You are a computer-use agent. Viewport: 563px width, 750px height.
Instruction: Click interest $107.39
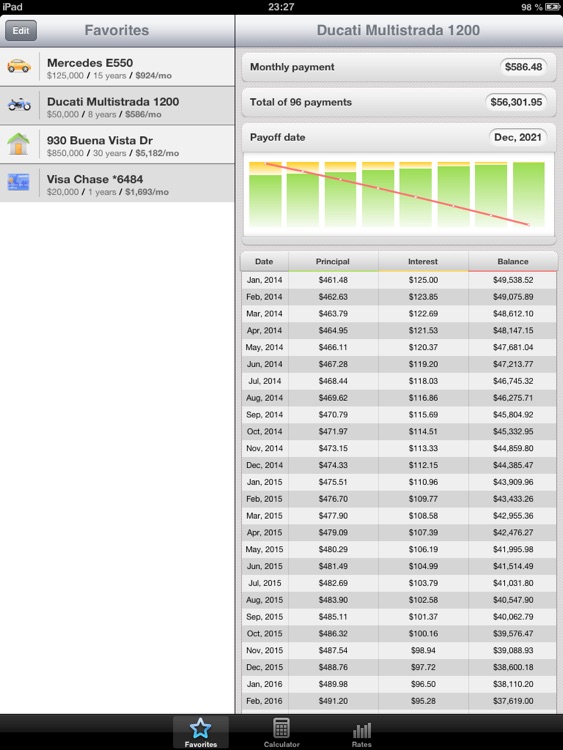423,532
